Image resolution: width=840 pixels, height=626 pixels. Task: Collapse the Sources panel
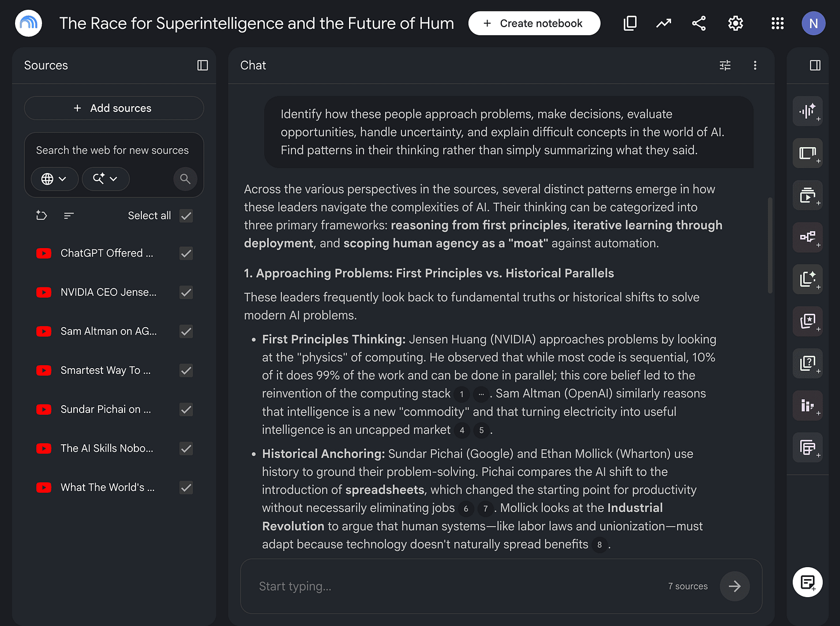(x=202, y=65)
